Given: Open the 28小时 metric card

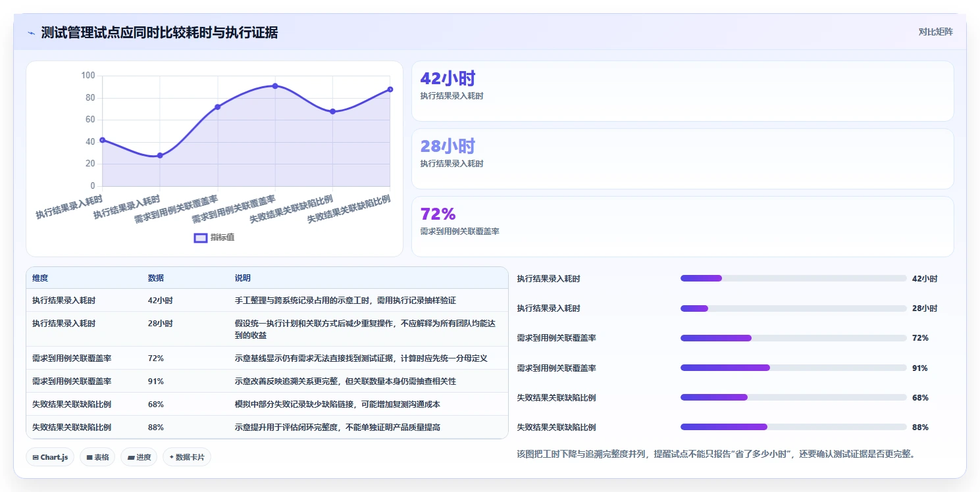Looking at the screenshot, I should (x=683, y=159).
